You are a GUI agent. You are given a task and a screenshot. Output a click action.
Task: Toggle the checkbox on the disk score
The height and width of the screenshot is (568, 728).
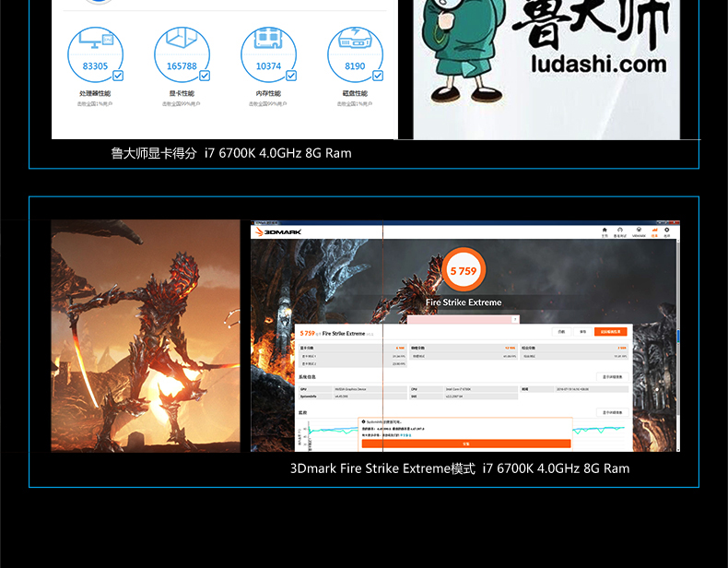378,76
